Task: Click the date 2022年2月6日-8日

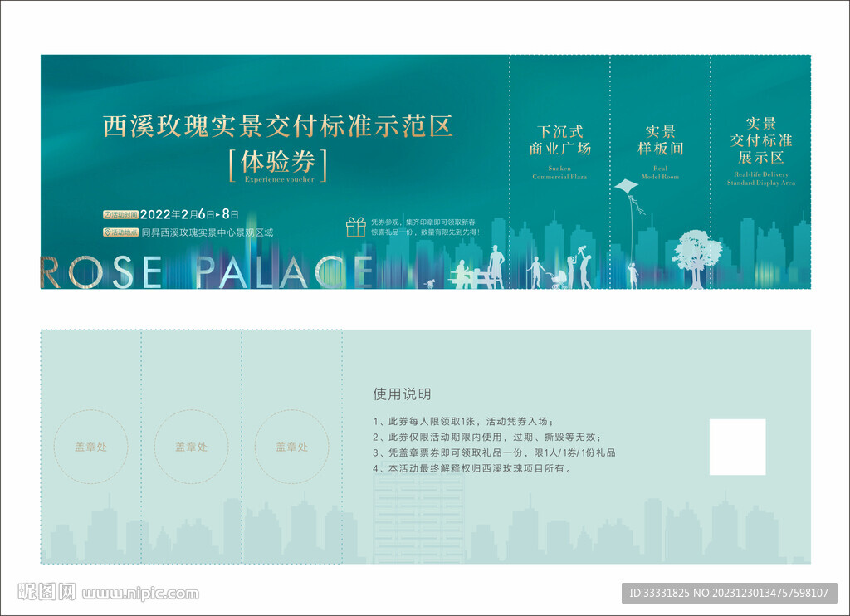Action: (189, 215)
